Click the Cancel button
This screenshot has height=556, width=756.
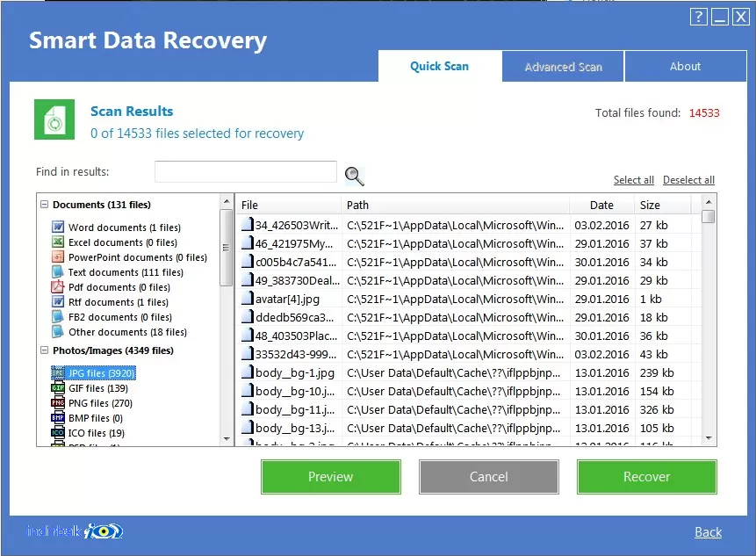pyautogui.click(x=489, y=477)
